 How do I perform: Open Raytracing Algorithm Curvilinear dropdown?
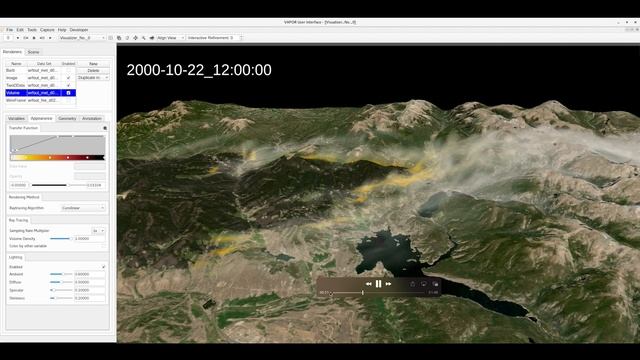(83, 208)
